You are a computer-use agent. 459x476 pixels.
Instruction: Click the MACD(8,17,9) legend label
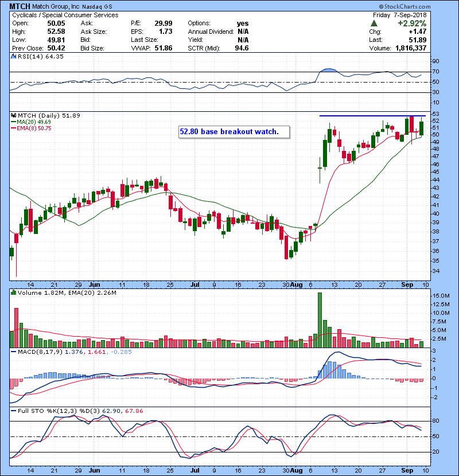click(41, 352)
